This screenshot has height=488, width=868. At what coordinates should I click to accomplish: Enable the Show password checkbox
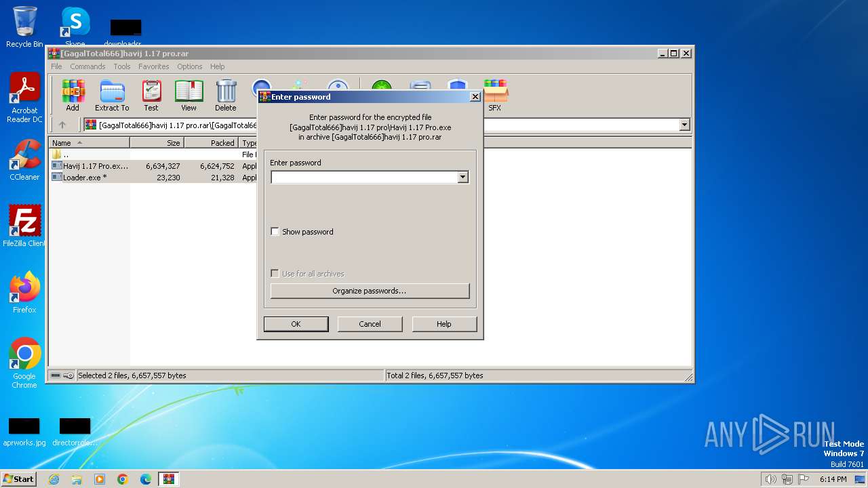pyautogui.click(x=275, y=232)
